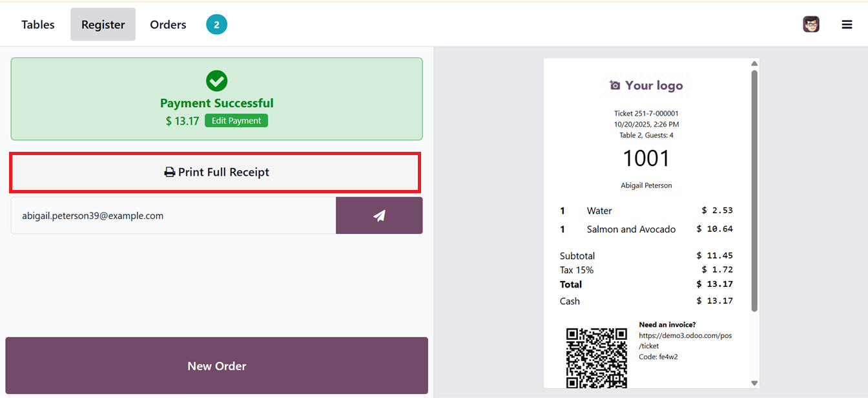The image size is (868, 398).
Task: Go to the Orders tab
Action: tap(168, 25)
